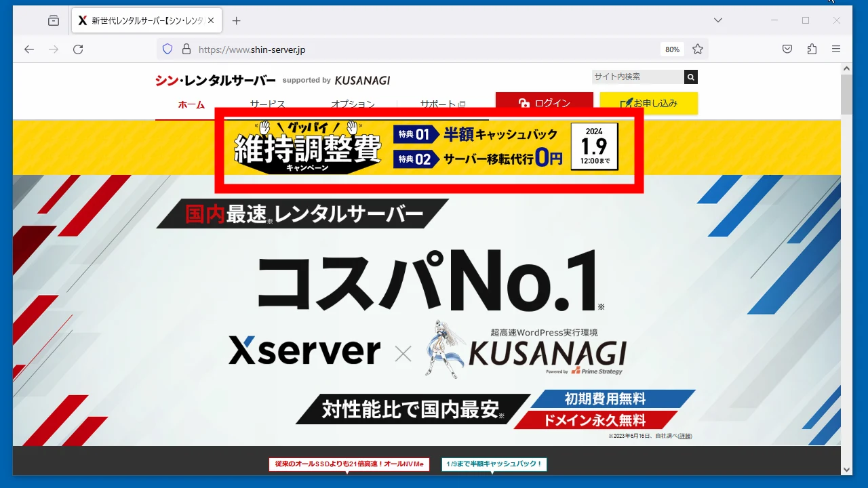The image size is (868, 488).
Task: Click the back navigation arrow
Action: pos(28,49)
